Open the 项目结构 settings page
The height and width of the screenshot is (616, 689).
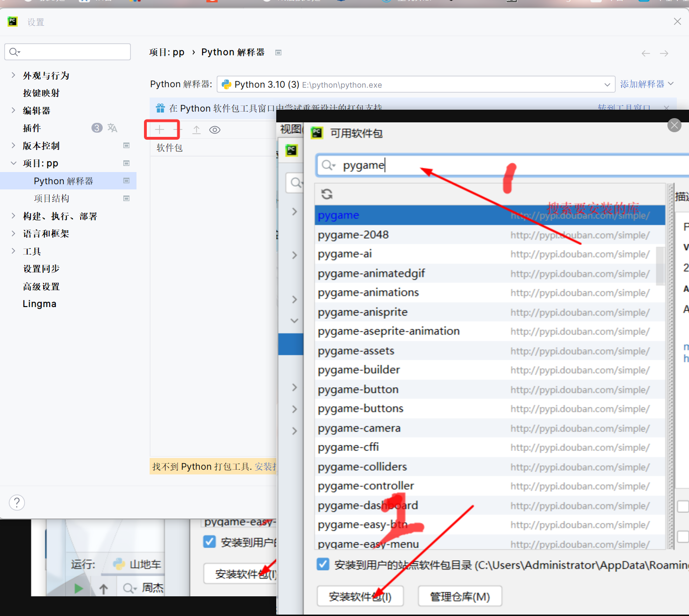pyautogui.click(x=52, y=198)
